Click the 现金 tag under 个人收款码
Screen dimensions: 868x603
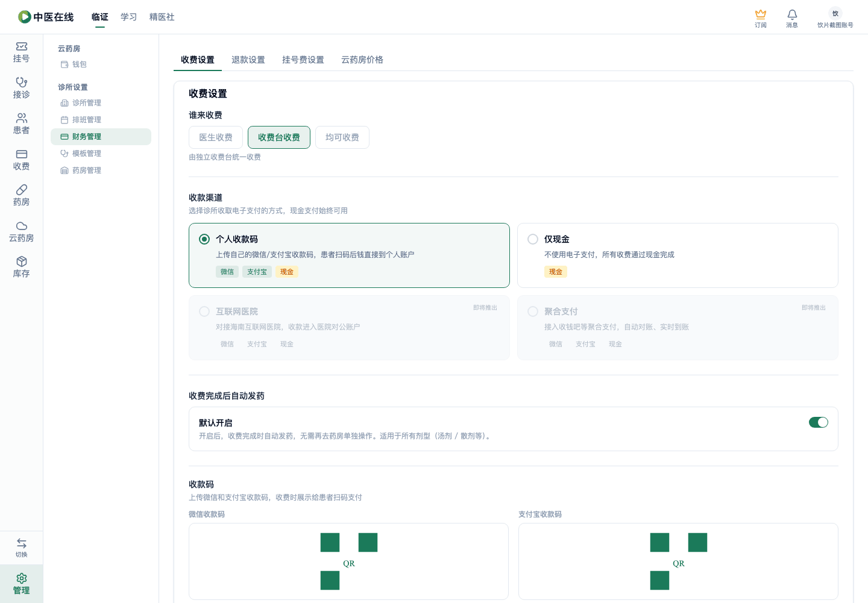(x=287, y=272)
